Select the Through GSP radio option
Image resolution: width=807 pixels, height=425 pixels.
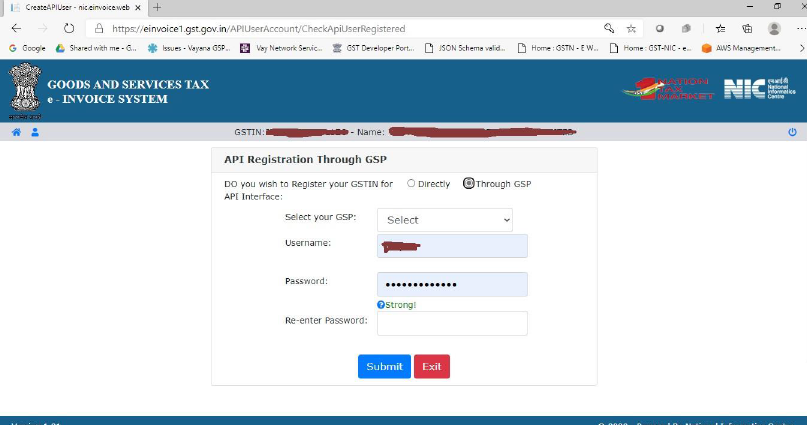coord(469,184)
